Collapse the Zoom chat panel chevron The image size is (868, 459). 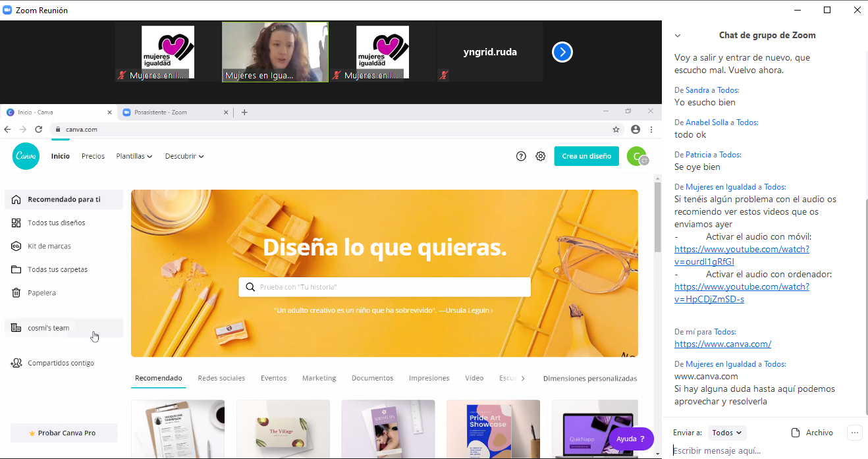click(x=678, y=36)
